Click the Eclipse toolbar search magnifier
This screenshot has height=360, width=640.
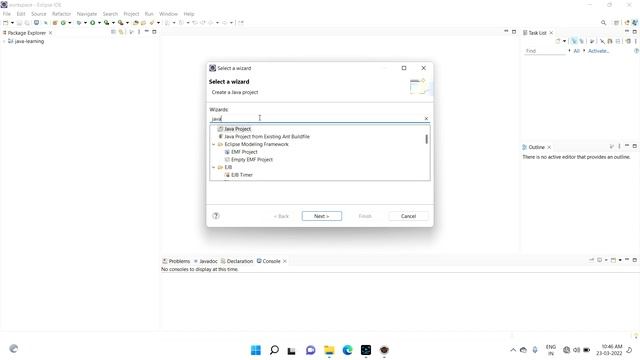[603, 23]
